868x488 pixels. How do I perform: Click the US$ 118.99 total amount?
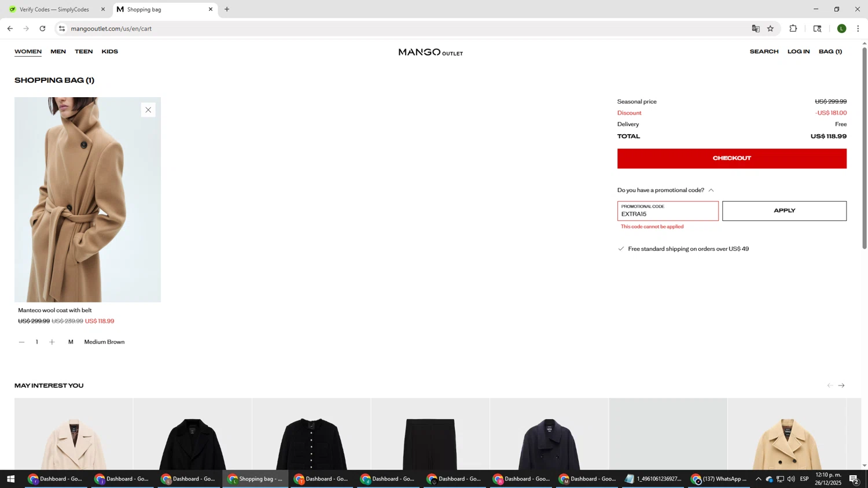point(829,136)
